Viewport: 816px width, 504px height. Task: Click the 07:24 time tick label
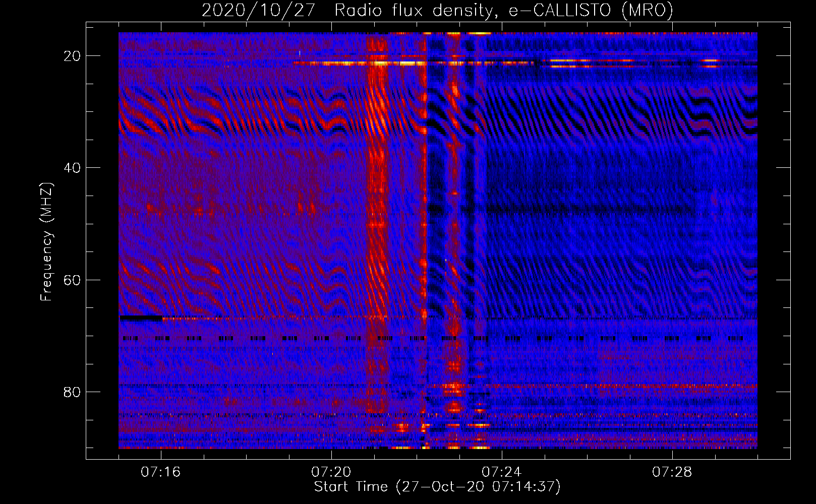click(x=502, y=472)
